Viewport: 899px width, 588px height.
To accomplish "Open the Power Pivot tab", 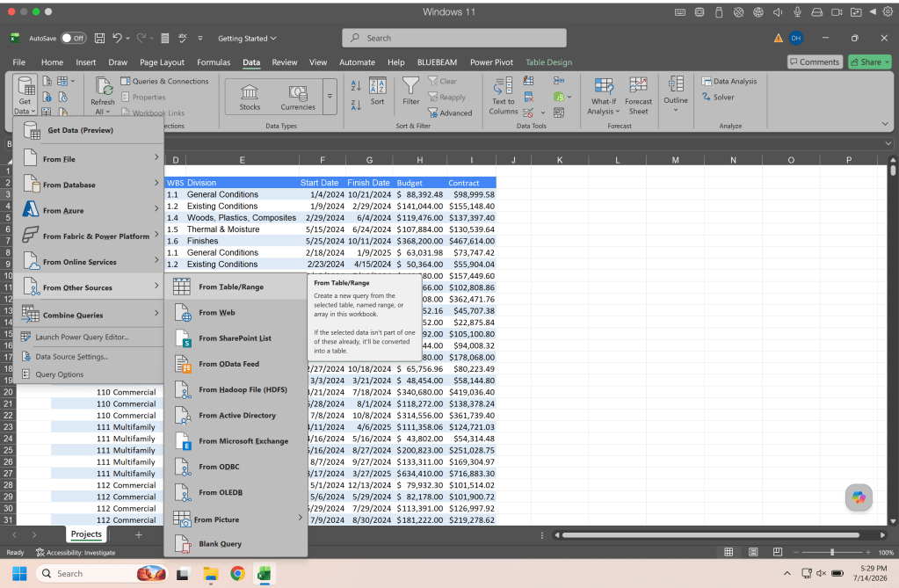I will [491, 62].
